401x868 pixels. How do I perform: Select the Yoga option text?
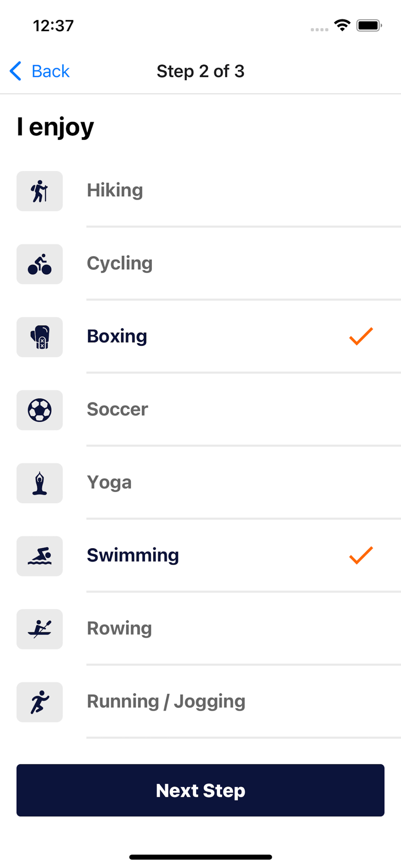[x=109, y=483]
